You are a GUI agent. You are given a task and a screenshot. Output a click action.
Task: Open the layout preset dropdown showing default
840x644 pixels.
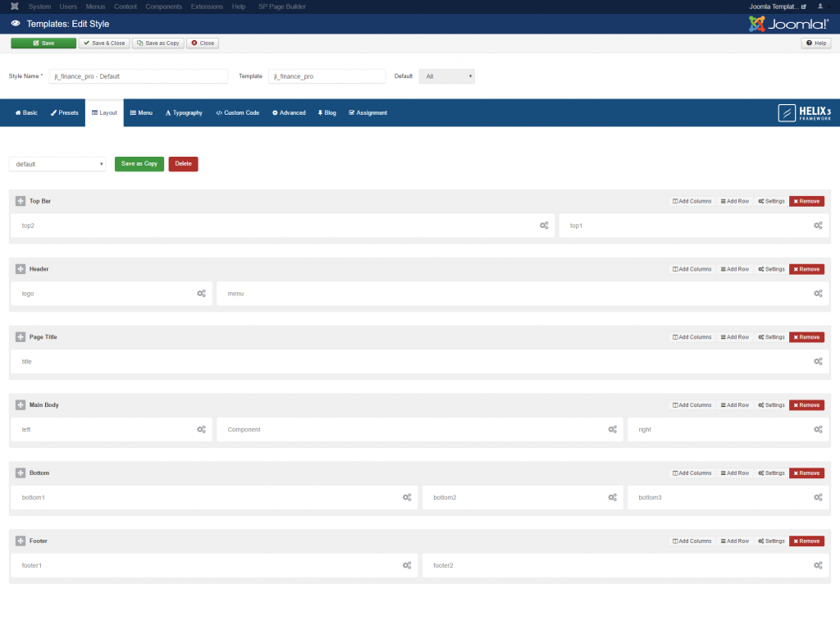57,164
